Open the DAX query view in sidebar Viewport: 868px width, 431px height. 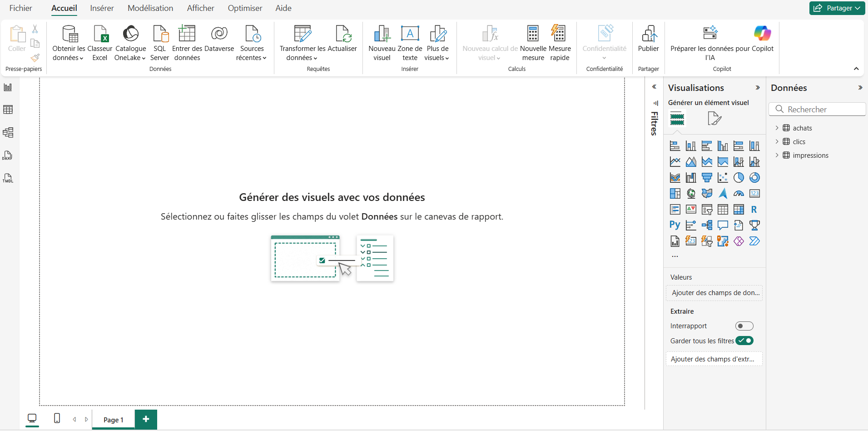8,155
